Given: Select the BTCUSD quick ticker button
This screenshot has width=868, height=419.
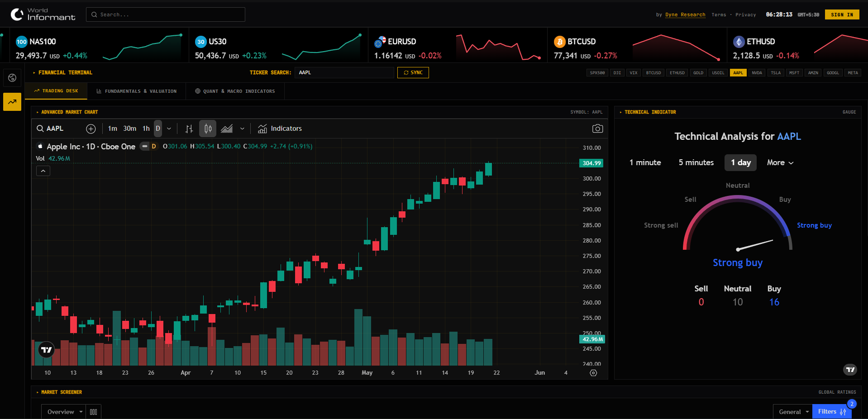Looking at the screenshot, I should (x=653, y=73).
